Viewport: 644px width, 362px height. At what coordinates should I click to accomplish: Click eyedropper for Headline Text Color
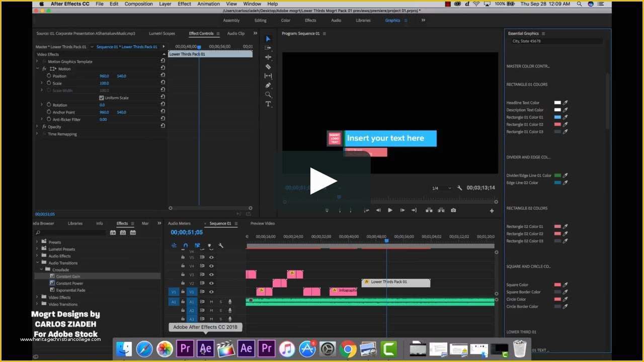[x=565, y=103]
